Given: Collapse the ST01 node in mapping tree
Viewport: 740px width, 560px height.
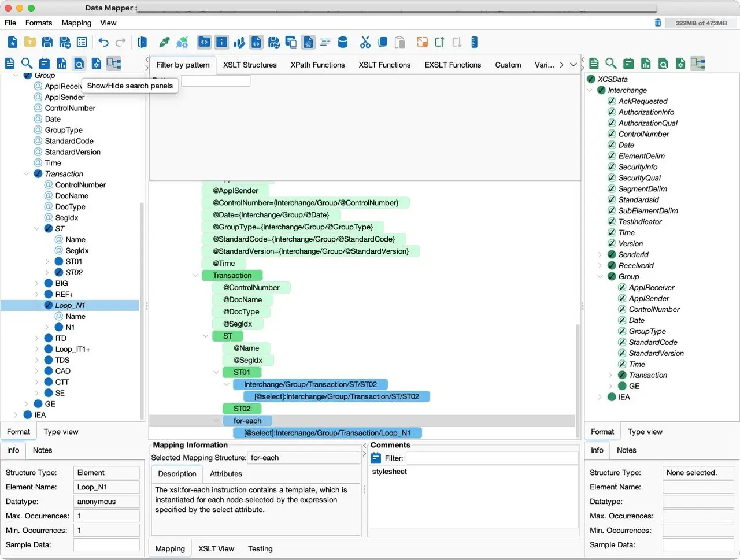Looking at the screenshot, I should 216,373.
